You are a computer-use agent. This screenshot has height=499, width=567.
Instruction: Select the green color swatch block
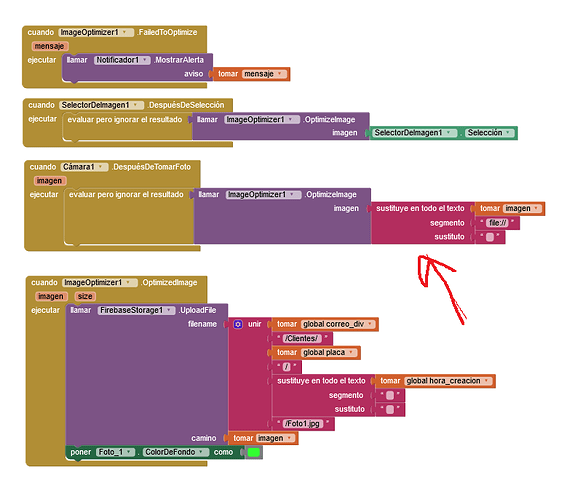coord(254,452)
